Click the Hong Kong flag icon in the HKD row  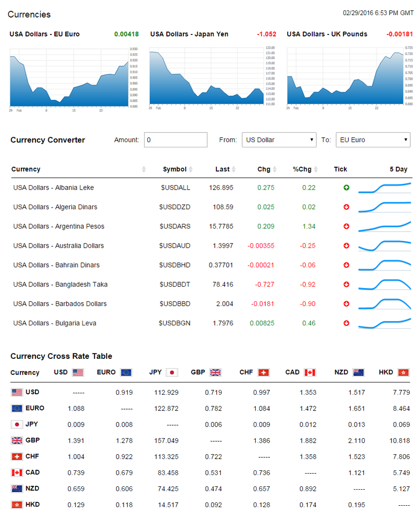tap(17, 505)
